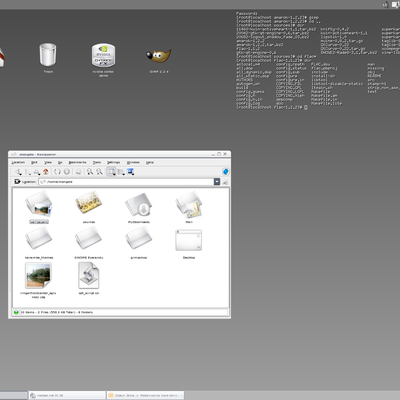
Task: Open the Bookmarks menu
Action: pos(77,162)
